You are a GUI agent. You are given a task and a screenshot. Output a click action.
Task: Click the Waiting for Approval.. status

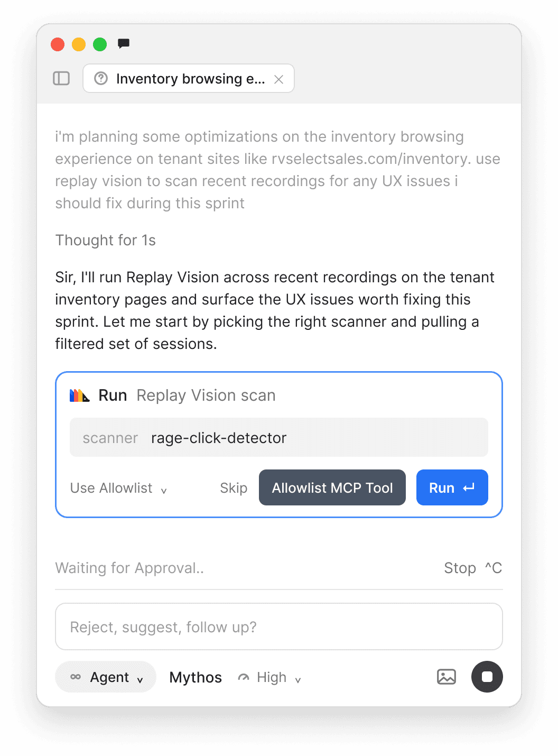129,568
